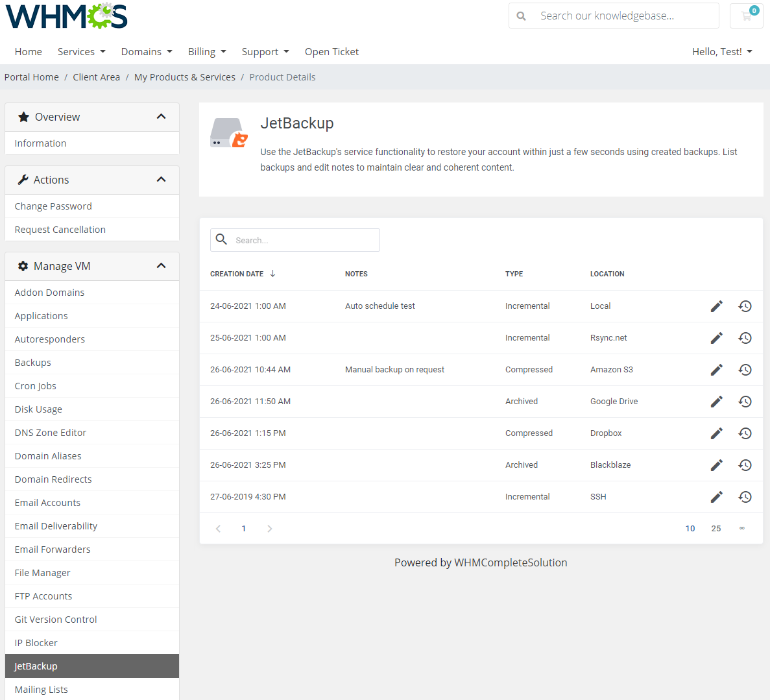Collapse the Actions section
The image size is (770, 700).
pyautogui.click(x=161, y=180)
